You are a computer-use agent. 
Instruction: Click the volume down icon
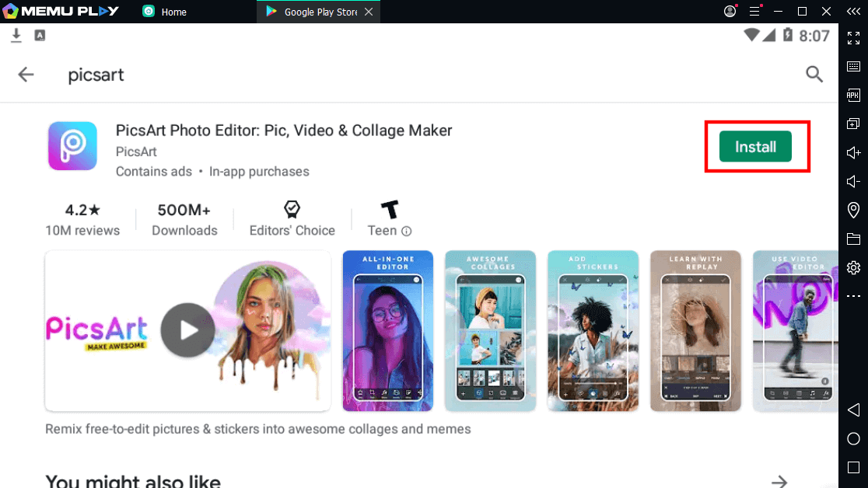pos(853,182)
